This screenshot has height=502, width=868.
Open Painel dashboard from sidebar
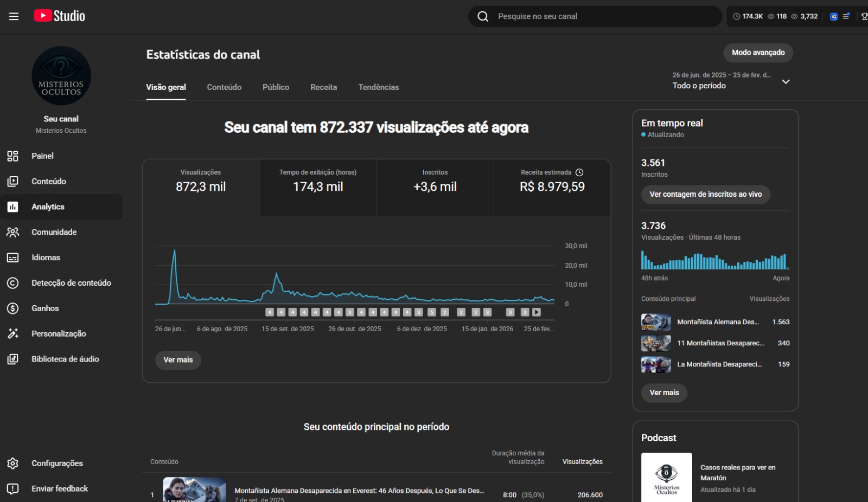[x=42, y=156]
